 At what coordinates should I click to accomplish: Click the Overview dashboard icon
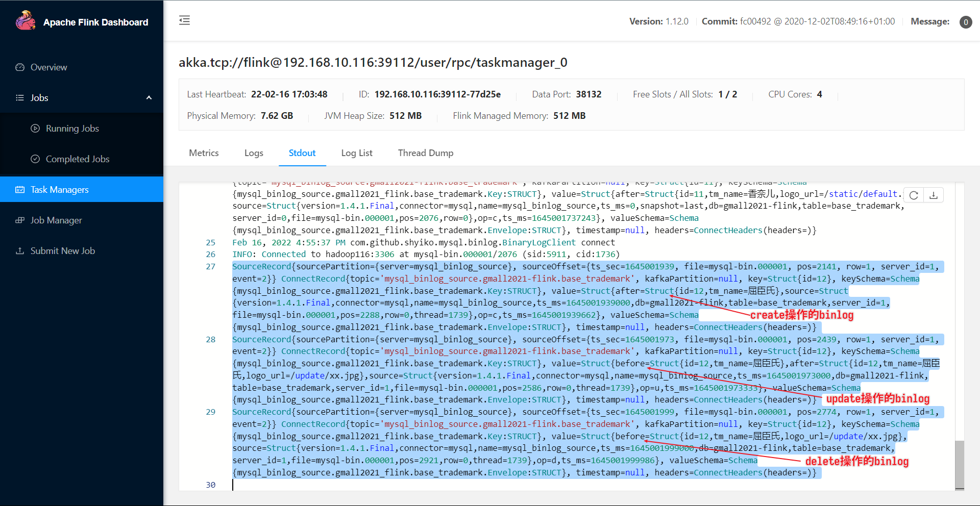[x=20, y=67]
